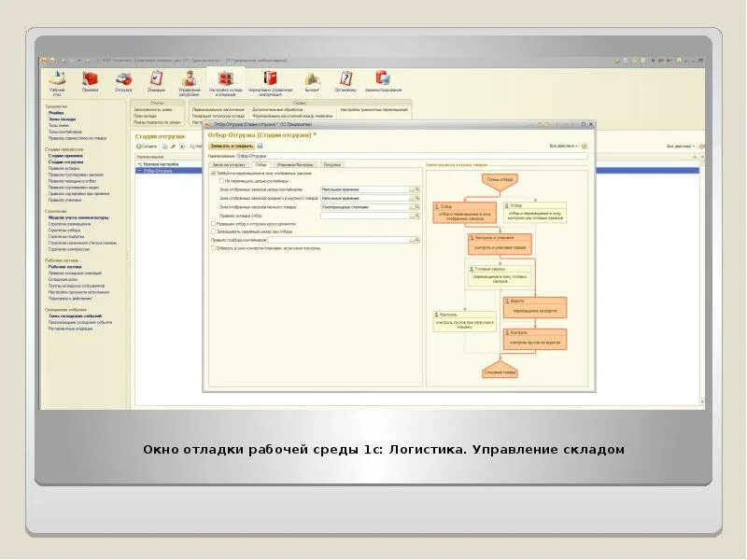Image resolution: width=747 pixels, height=560 pixels.
Task: Open Стадии отгрузки in the sidebar
Action: click(65, 161)
